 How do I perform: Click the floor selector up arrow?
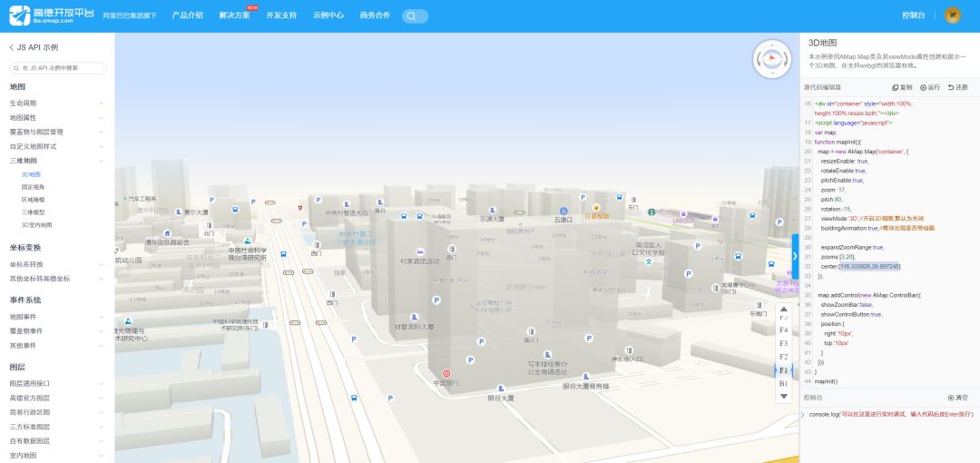click(783, 310)
